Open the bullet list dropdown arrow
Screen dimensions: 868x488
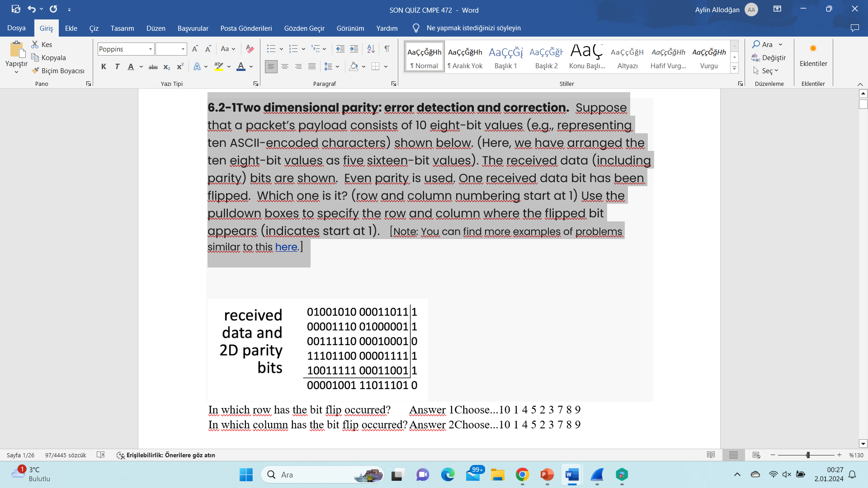coord(281,49)
